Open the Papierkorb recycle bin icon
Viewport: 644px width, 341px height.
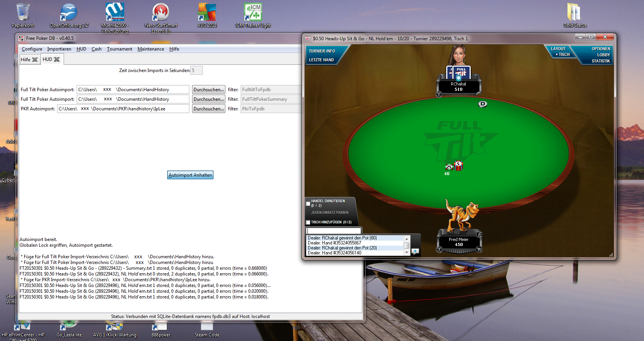pyautogui.click(x=23, y=15)
